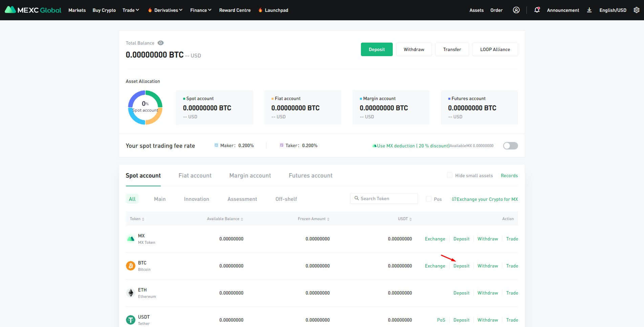The image size is (644, 327).
Task: Click the Ethereum coin icon
Action: pyautogui.click(x=131, y=293)
